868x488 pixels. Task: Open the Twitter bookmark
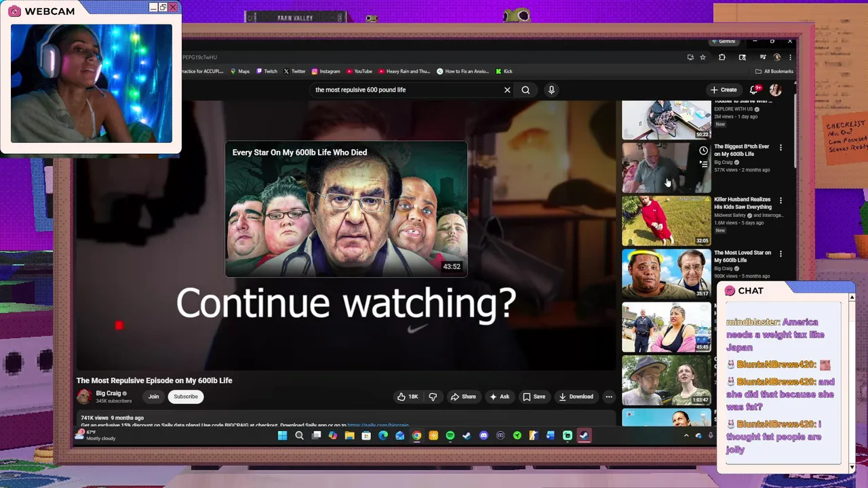click(x=294, y=71)
